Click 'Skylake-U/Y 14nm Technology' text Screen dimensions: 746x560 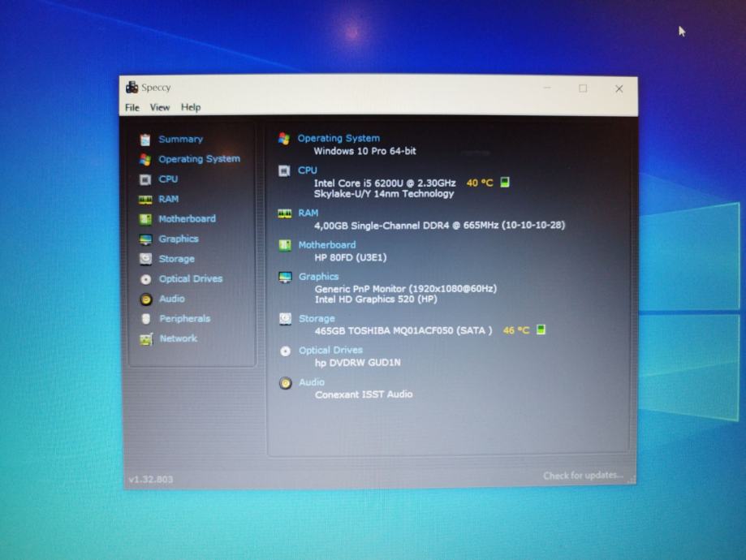click(x=384, y=194)
